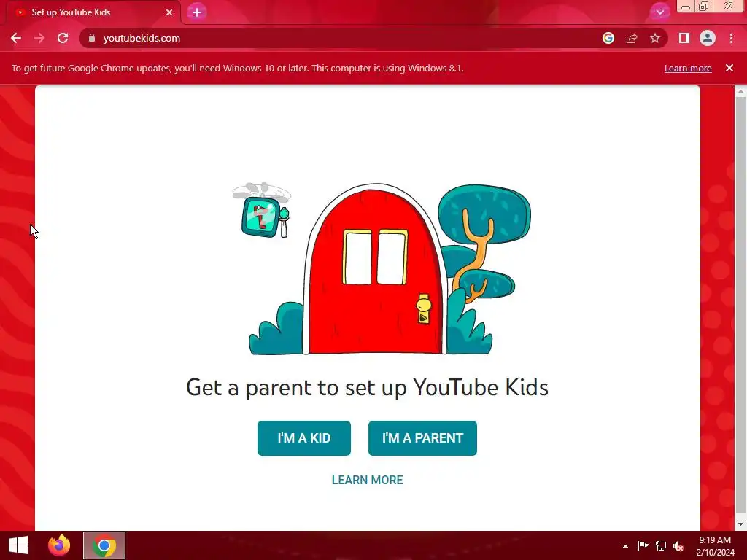Viewport: 747px width, 560px height.
Task: Show hidden system tray icons
Action: 625,546
